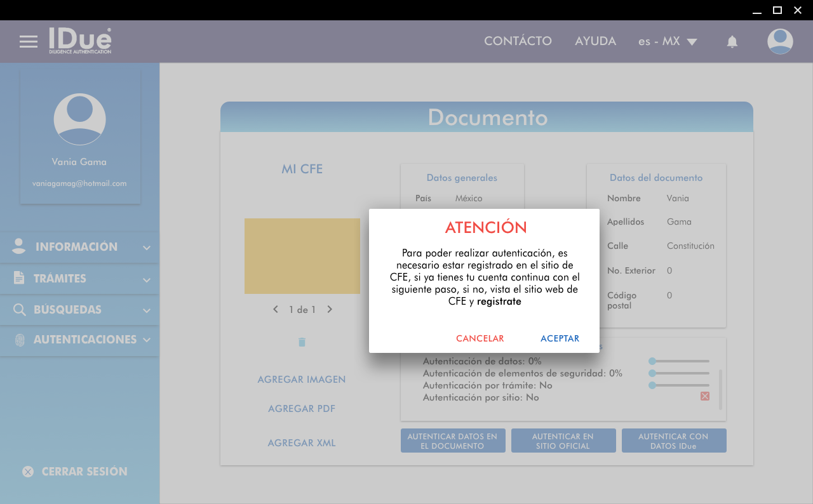813x504 pixels.
Task: Open the user profile avatar in header
Action: pos(779,42)
